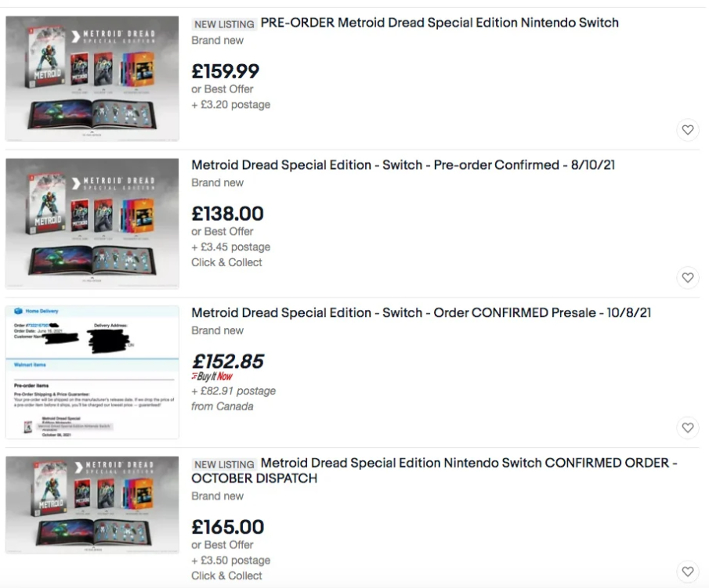Favorite the £165.00 October dispatch listing
Image resolution: width=709 pixels, height=588 pixels.
point(687,572)
